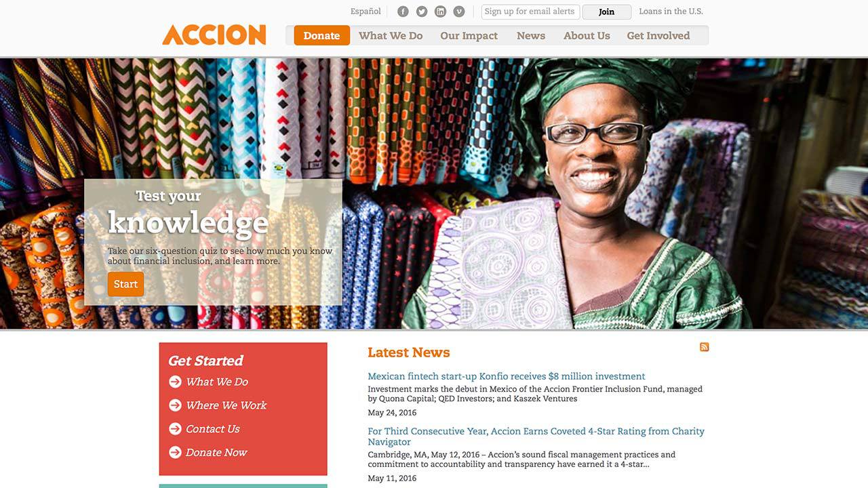Click the arrow icon beside Contact Us
This screenshot has height=488, width=868.
175,429
